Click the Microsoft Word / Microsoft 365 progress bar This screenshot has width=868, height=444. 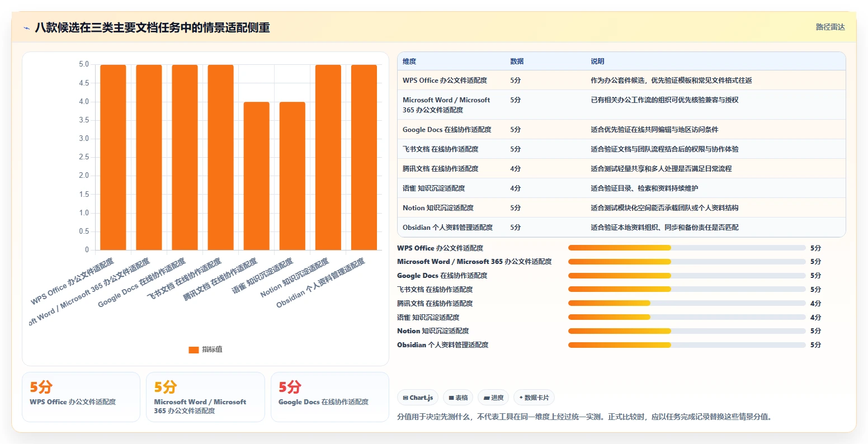pos(687,262)
